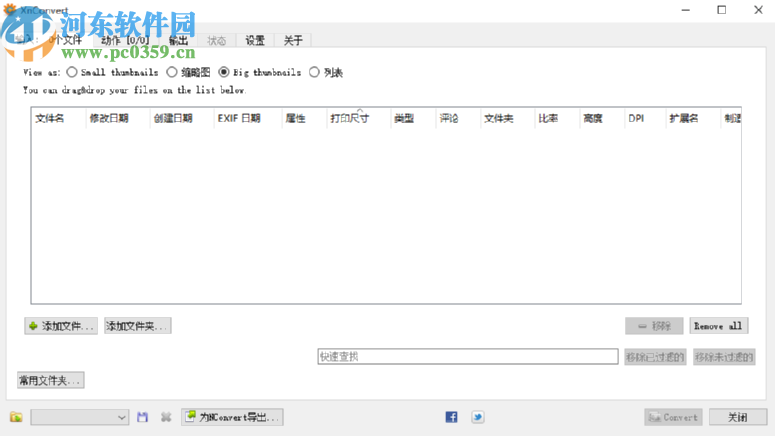Open 常用文件夹... button
775x436 pixels.
click(51, 380)
